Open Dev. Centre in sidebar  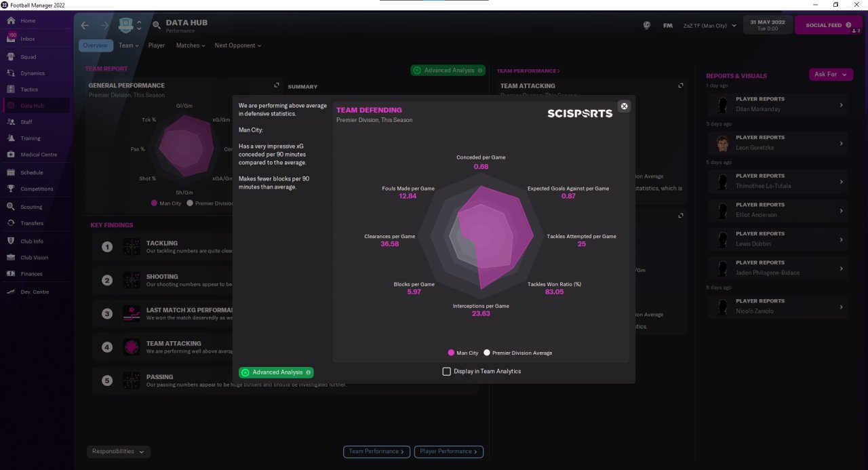tap(35, 292)
